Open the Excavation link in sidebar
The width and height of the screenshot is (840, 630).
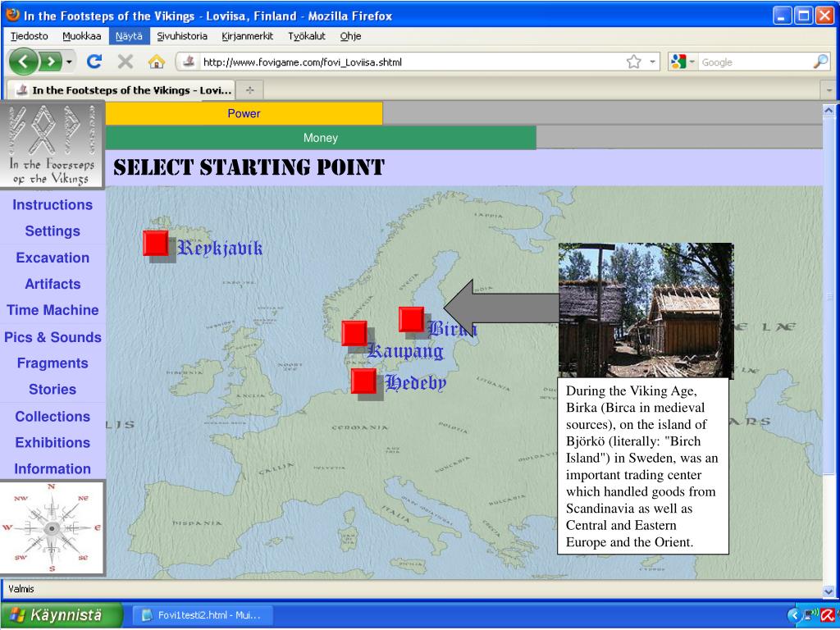click(52, 258)
